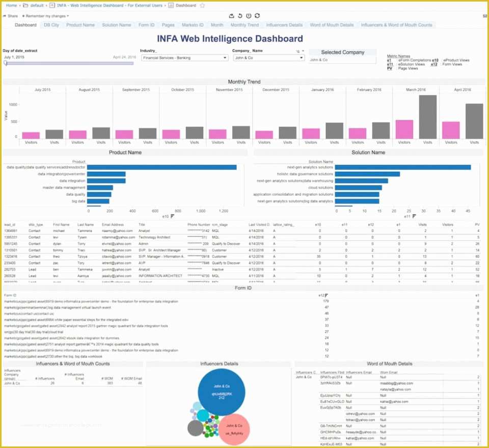Click the holistic data governance solutions bar
This screenshot has width=489, height=448.
(x=367, y=174)
